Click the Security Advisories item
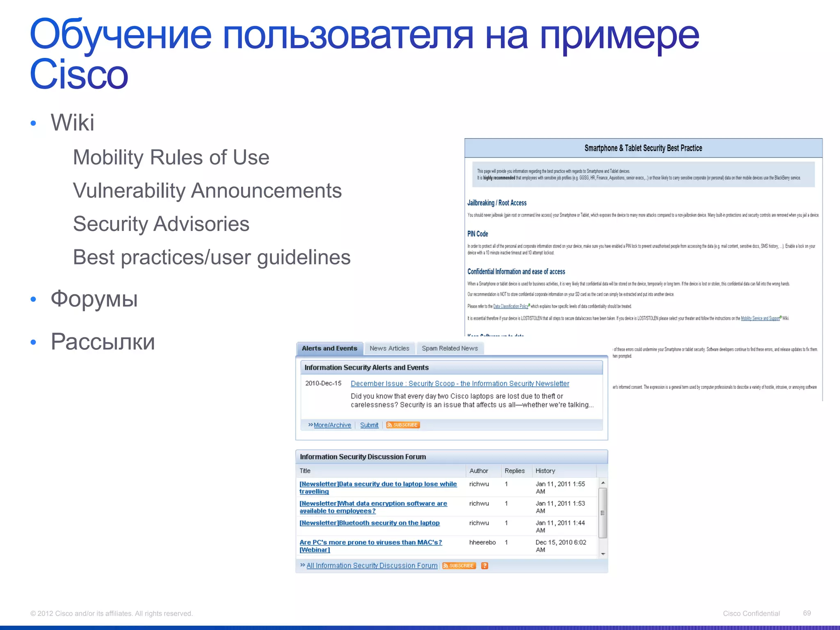Viewport: 840px width, 630px height. [x=161, y=224]
